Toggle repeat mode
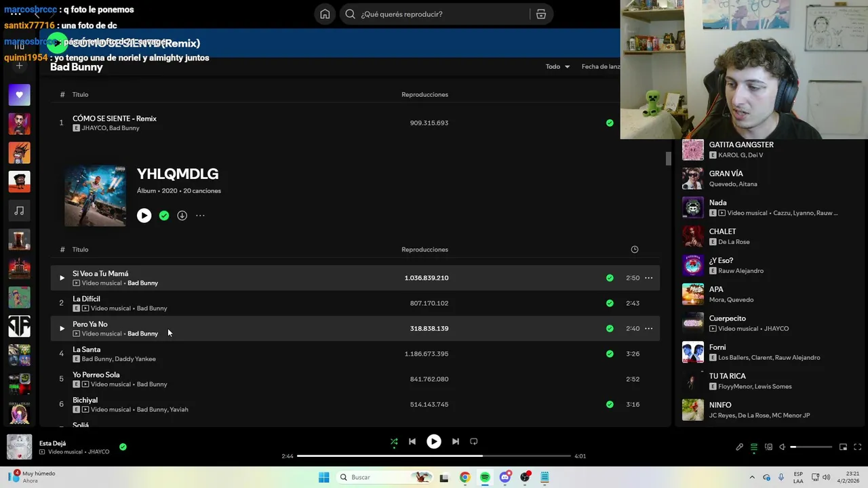This screenshot has width=868, height=488. (x=474, y=441)
